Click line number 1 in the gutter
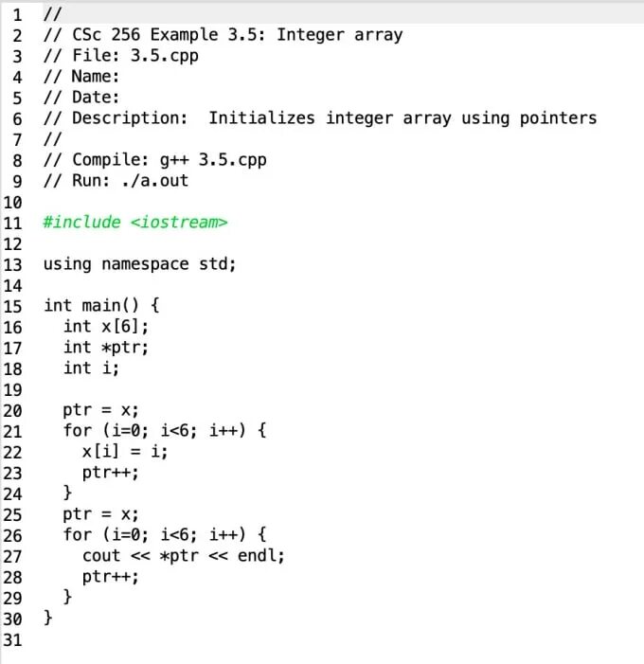This screenshot has height=664, width=644. 17,15
